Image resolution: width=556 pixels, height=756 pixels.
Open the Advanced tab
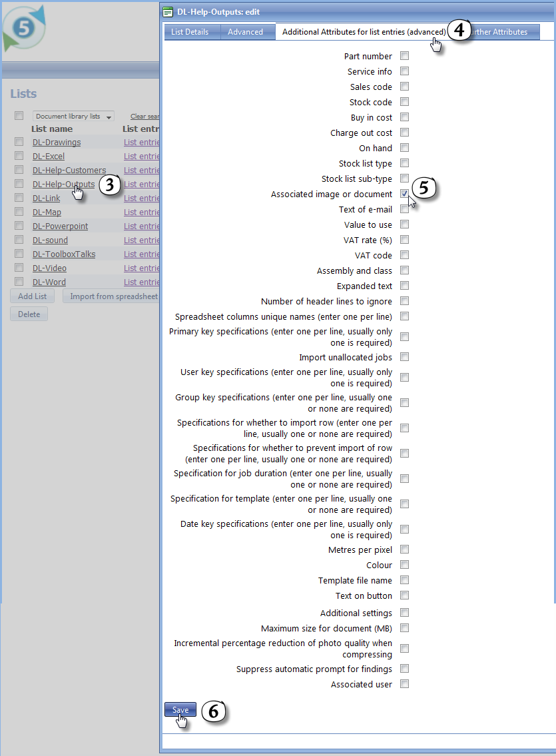[245, 32]
